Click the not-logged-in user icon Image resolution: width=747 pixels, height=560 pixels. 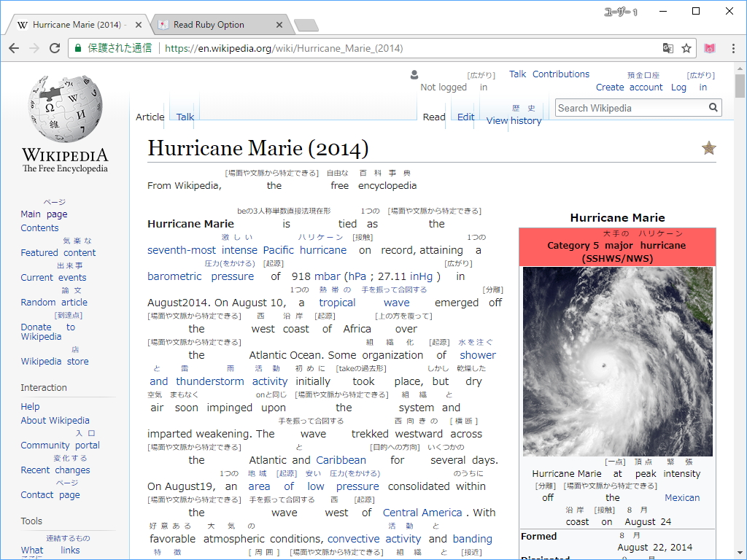[414, 75]
